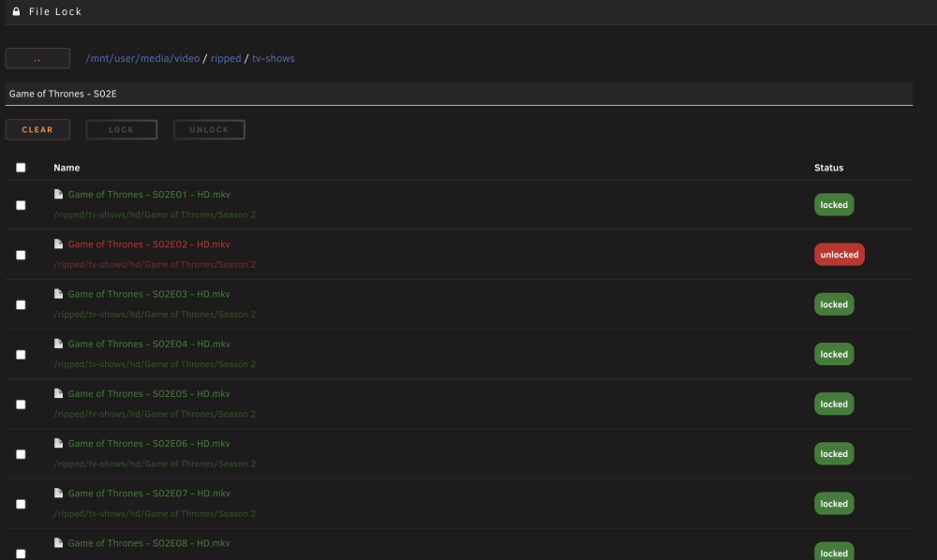Select Game of Thrones - S02E06 - HD.mkv
Viewport: 937px width, 560px height.
(149, 444)
